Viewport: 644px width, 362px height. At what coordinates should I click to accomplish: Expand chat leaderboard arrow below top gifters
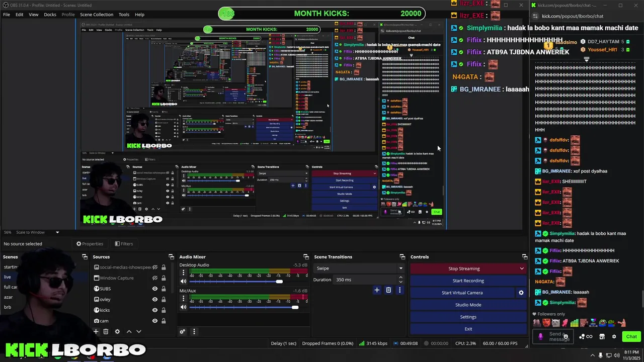pos(587,59)
